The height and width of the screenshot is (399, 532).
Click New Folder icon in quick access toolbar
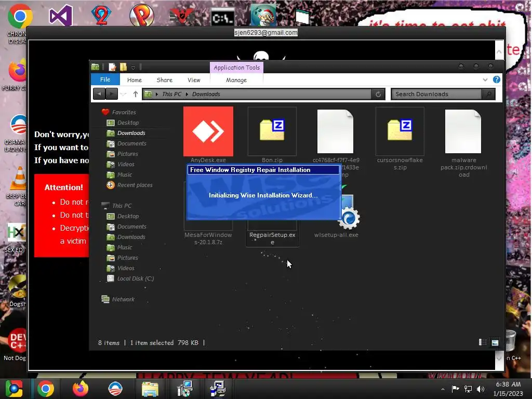point(123,67)
